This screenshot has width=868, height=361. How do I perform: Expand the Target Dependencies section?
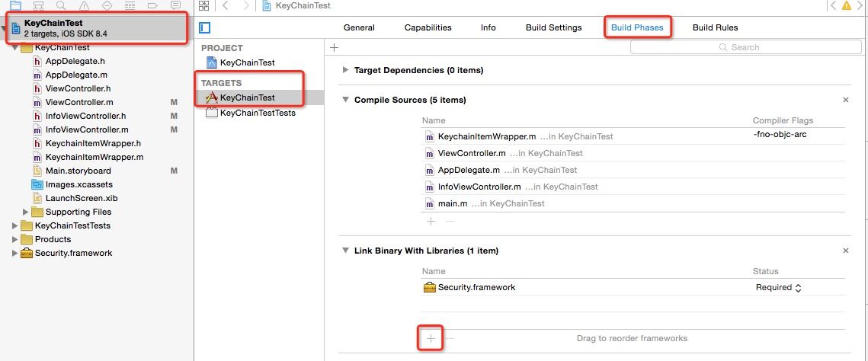[345, 70]
